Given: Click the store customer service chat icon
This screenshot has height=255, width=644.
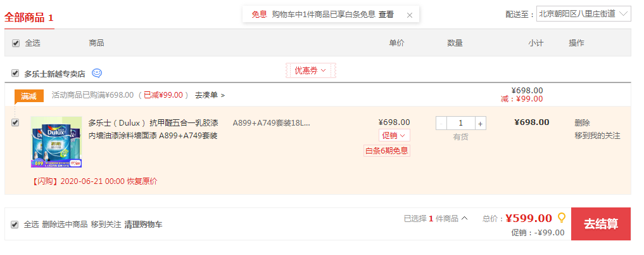Looking at the screenshot, I should coord(97,73).
